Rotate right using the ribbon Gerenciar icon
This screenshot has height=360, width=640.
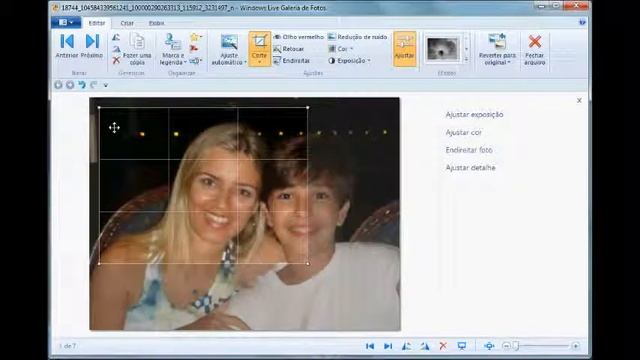tap(116, 49)
